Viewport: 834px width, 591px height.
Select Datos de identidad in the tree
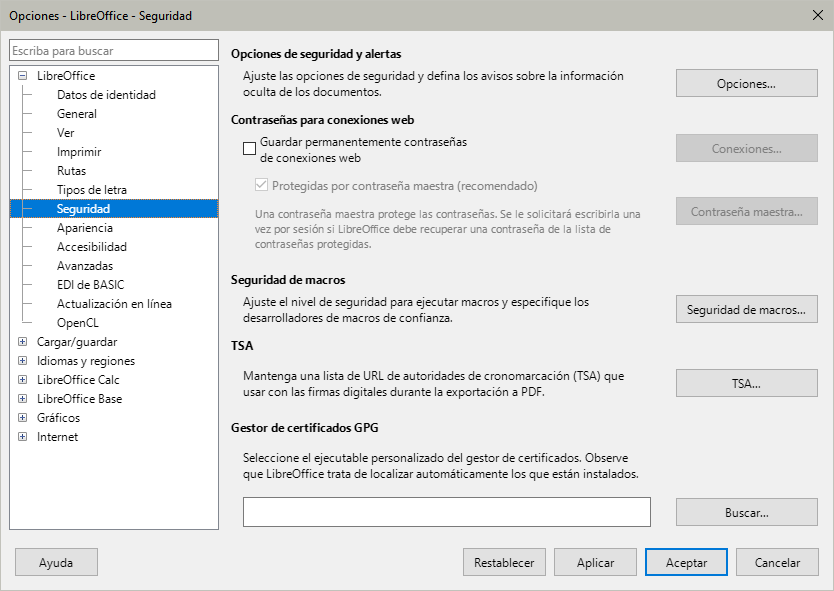click(106, 95)
